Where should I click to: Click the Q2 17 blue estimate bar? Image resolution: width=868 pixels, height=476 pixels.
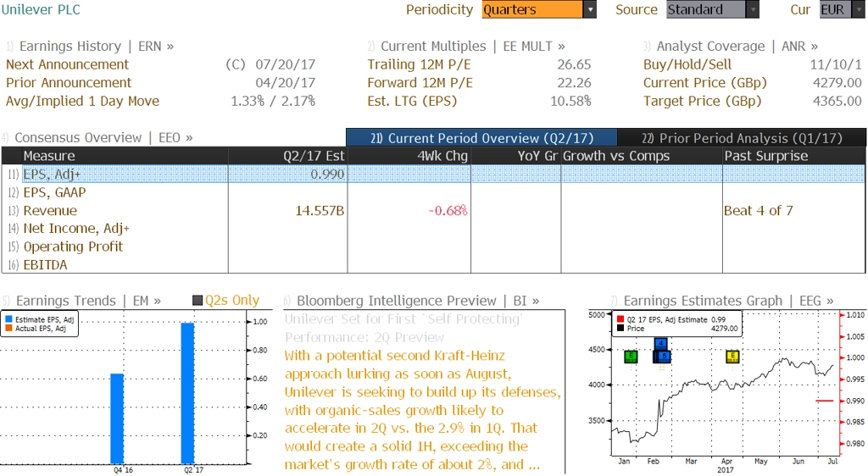pyautogui.click(x=187, y=393)
